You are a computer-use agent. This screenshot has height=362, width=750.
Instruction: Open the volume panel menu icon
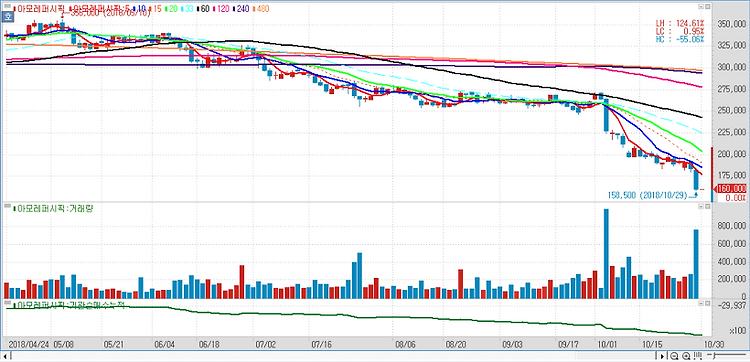click(x=7, y=206)
